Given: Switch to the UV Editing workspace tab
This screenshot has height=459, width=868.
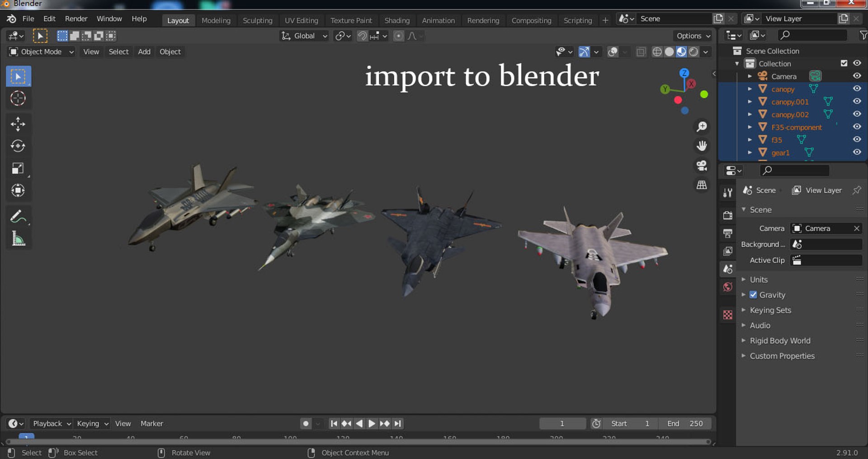Looking at the screenshot, I should 301,21.
